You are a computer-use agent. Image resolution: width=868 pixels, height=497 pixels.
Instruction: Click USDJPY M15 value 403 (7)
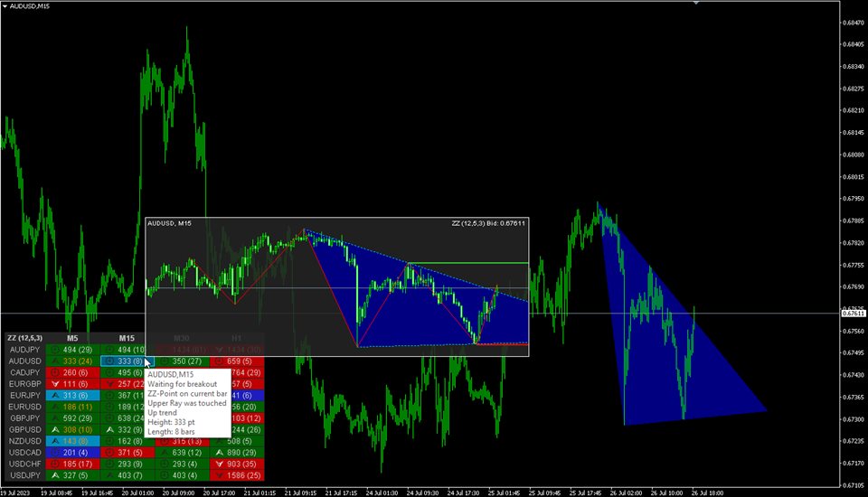pyautogui.click(x=130, y=475)
